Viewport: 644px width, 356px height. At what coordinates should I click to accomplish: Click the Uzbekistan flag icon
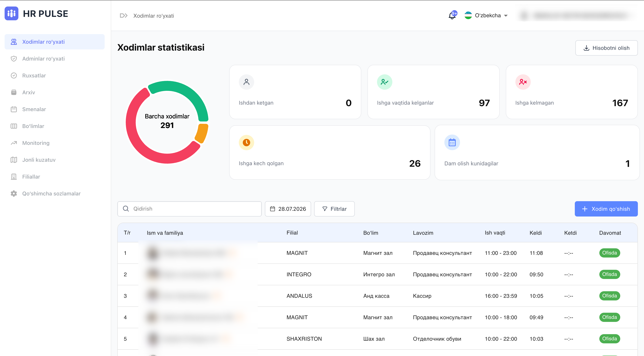(468, 16)
